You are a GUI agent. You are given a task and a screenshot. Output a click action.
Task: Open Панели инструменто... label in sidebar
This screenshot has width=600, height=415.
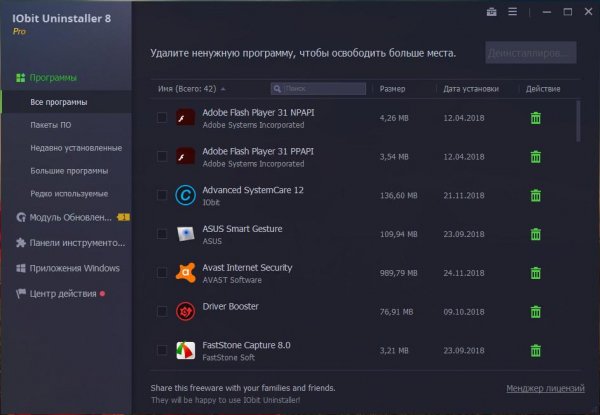tap(77, 242)
